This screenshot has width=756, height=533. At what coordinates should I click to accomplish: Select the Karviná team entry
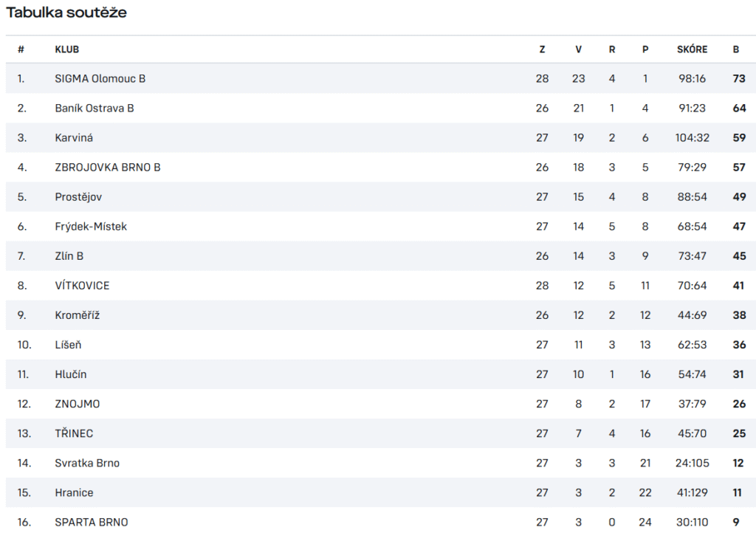pos(74,138)
